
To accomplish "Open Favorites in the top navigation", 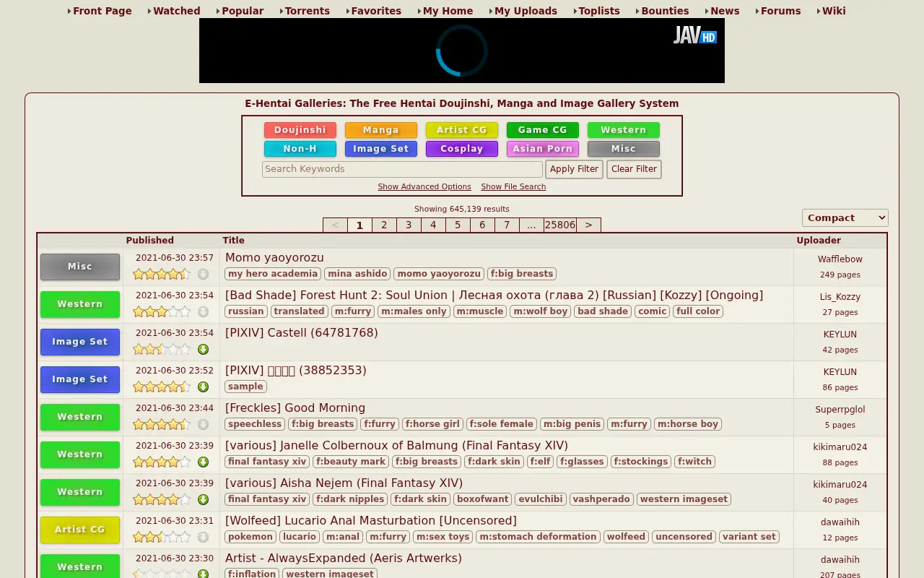I will tap(376, 11).
